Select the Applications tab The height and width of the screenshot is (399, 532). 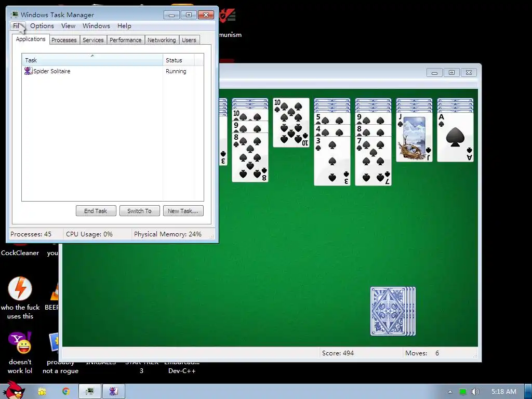[x=31, y=39]
